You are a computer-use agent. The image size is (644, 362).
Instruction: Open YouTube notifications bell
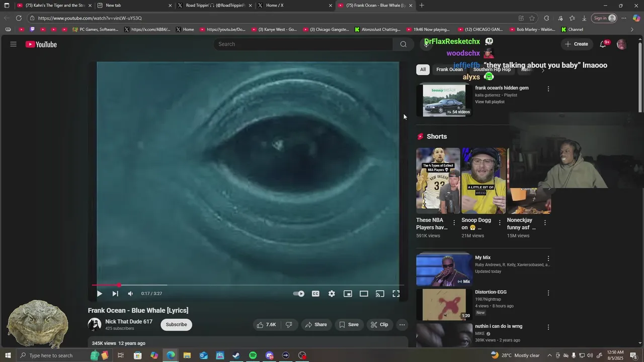point(603,44)
